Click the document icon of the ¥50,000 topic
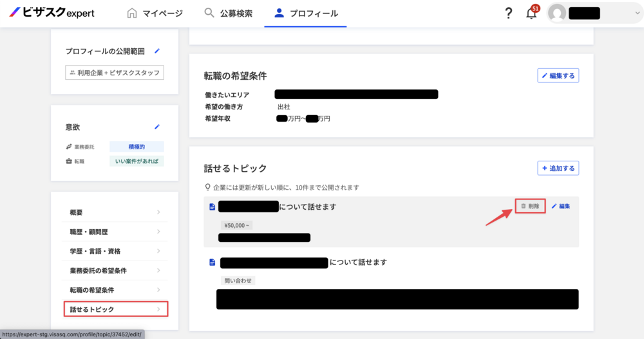 [x=213, y=207]
